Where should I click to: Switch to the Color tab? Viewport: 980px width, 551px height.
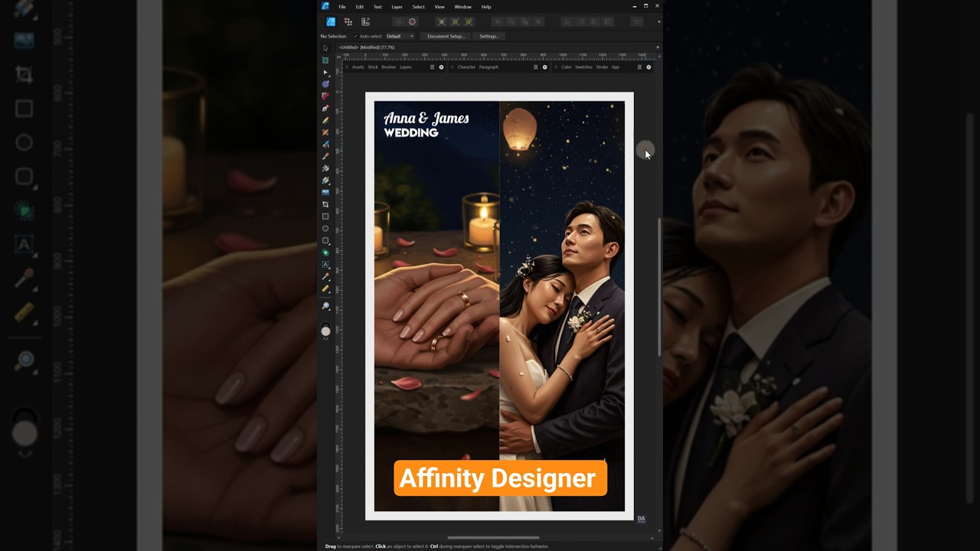(x=566, y=67)
